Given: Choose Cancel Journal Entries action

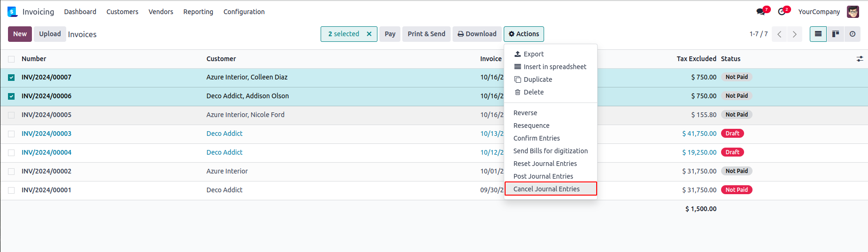Looking at the screenshot, I should tap(546, 189).
